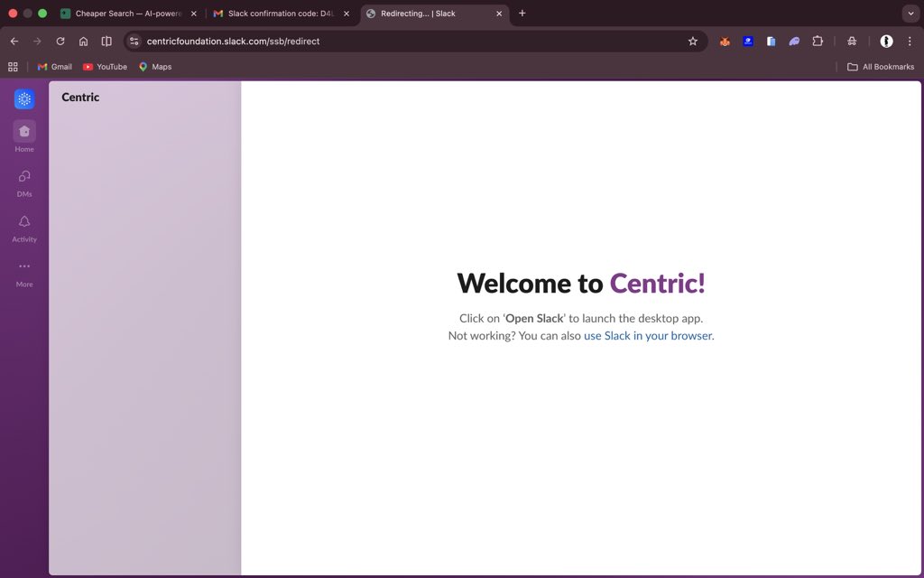Click the red close window button
The width and height of the screenshot is (924, 578).
click(13, 13)
